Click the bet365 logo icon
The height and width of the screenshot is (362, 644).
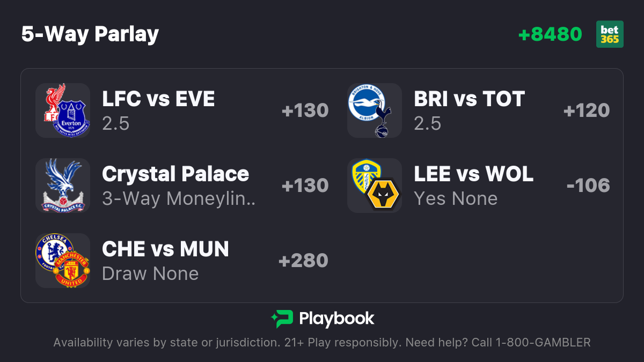(x=610, y=34)
